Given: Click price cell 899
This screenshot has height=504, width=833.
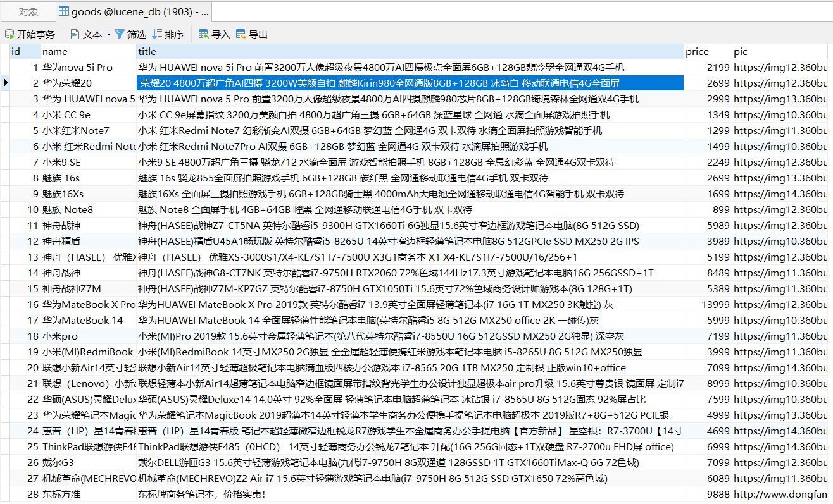Looking at the screenshot, I should tap(708, 209).
